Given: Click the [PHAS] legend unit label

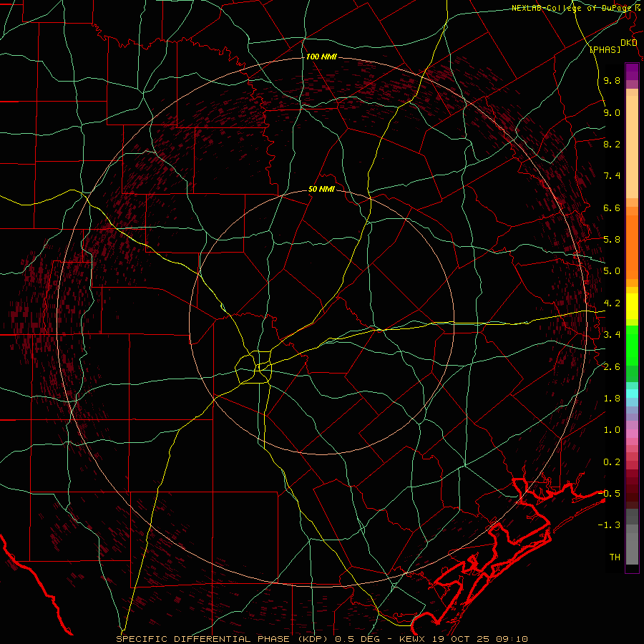Looking at the screenshot, I should (605, 49).
